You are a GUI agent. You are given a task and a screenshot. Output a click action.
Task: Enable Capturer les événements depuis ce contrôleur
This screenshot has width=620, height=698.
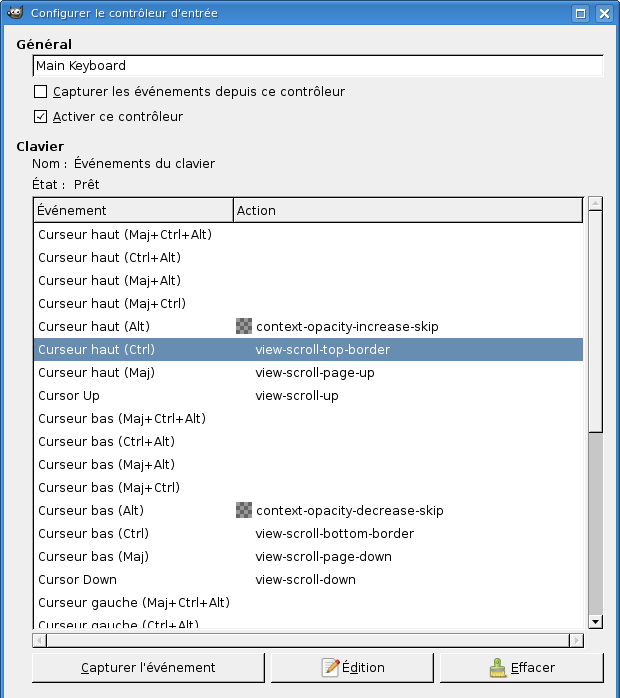(41, 92)
